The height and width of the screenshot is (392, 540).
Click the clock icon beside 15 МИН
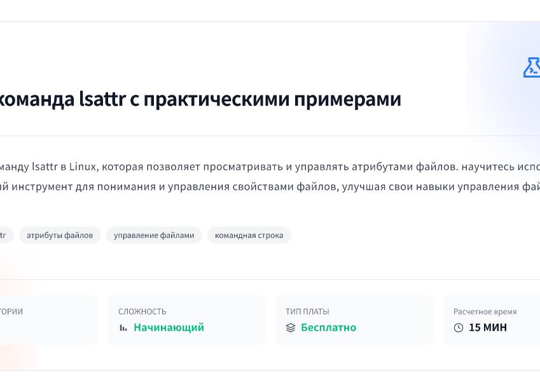pos(459,327)
